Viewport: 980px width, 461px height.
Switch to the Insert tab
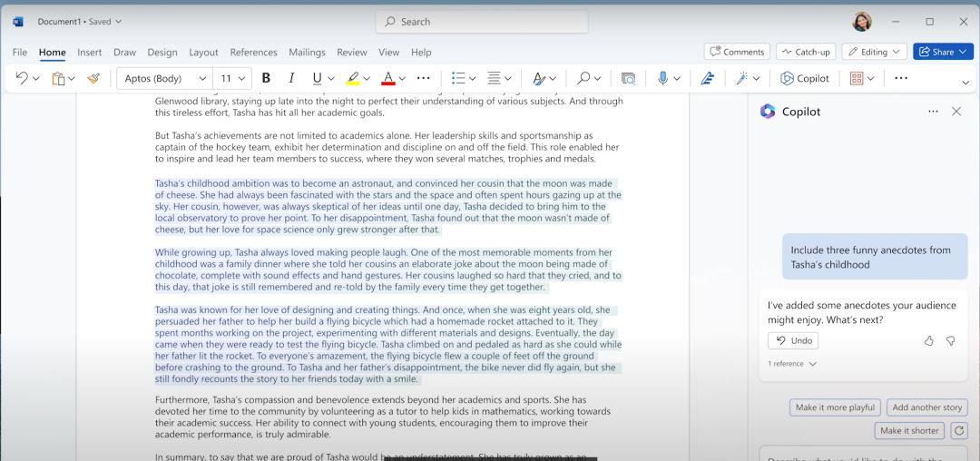click(89, 53)
